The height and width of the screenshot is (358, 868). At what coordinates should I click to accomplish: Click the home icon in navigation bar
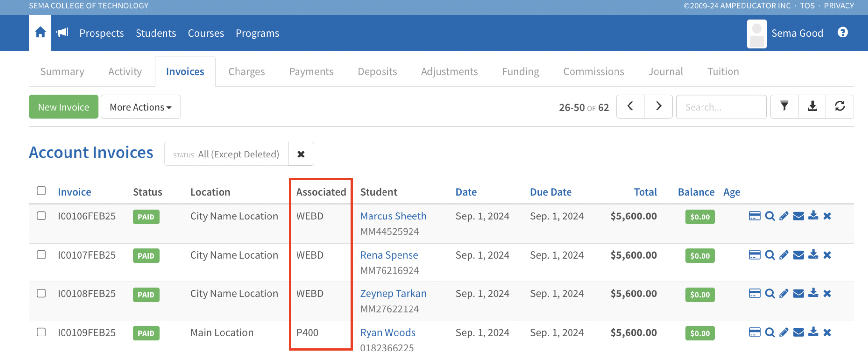pos(40,33)
